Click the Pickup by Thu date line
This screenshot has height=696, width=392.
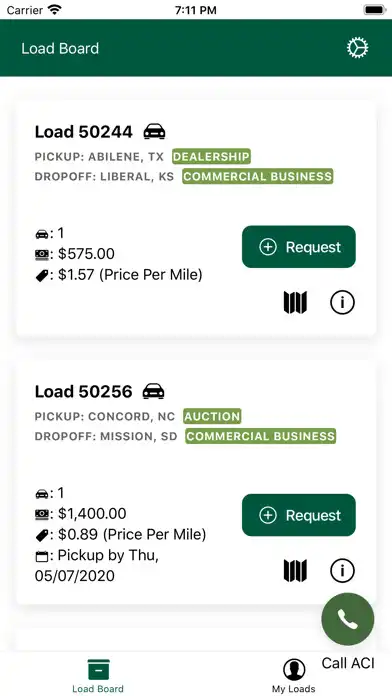[97, 566]
